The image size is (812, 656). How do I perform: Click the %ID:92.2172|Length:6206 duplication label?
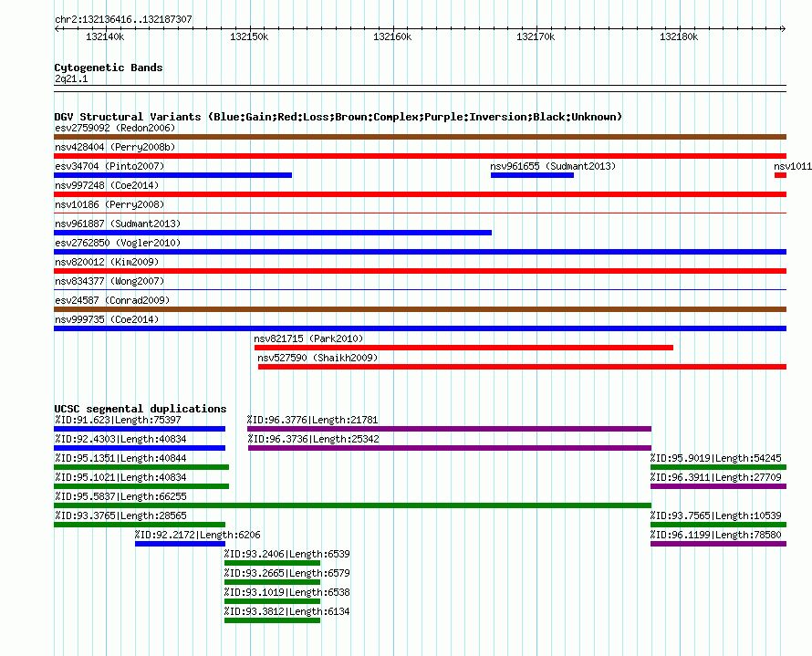[197, 535]
